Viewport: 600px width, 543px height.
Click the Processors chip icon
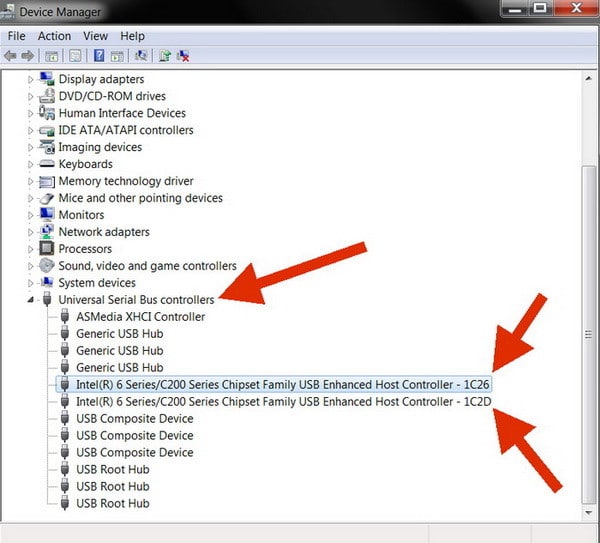[x=47, y=248]
